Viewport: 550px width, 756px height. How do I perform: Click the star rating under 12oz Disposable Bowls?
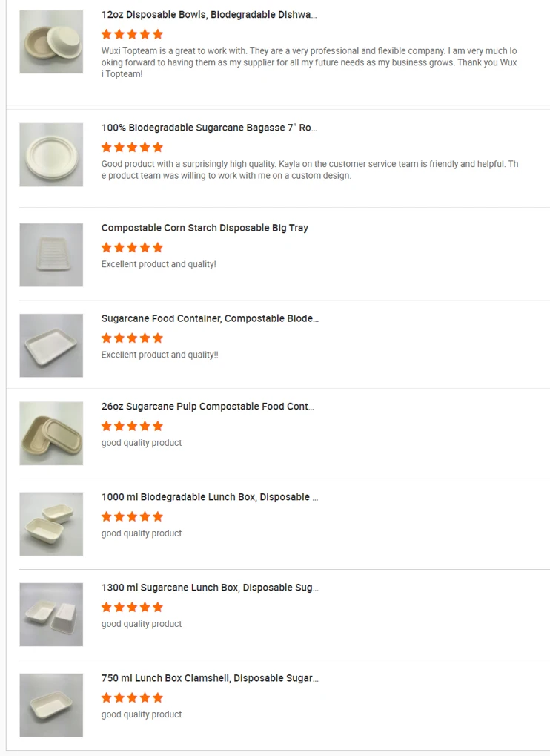coord(132,34)
